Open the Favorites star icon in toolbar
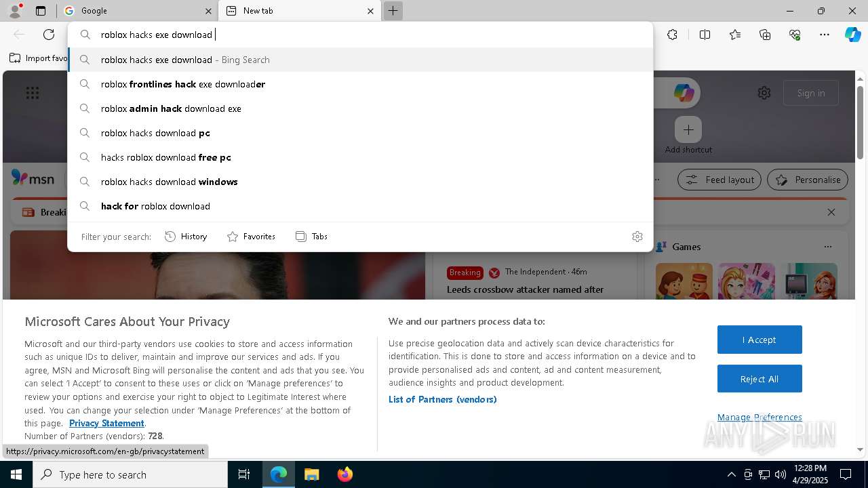The height and width of the screenshot is (488, 868). (x=735, y=35)
